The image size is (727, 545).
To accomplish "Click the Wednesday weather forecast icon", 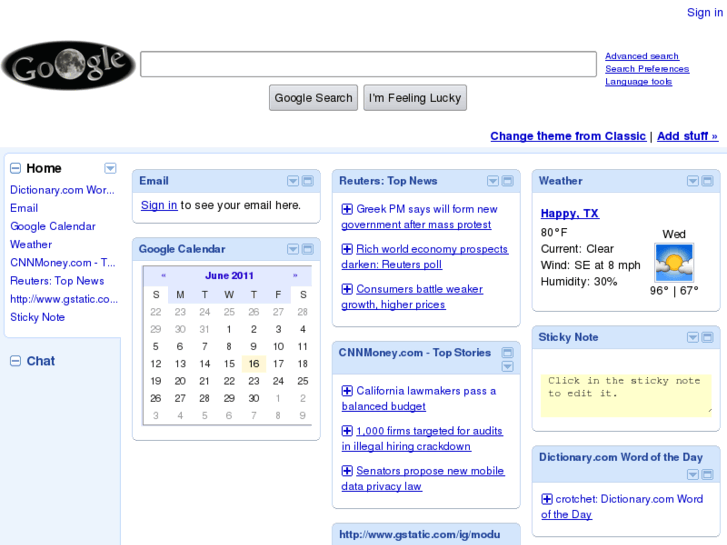I will [674, 263].
